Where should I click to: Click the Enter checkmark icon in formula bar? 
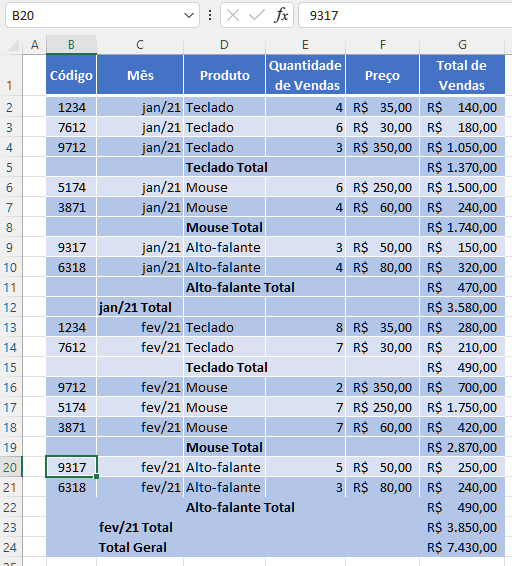tap(257, 15)
